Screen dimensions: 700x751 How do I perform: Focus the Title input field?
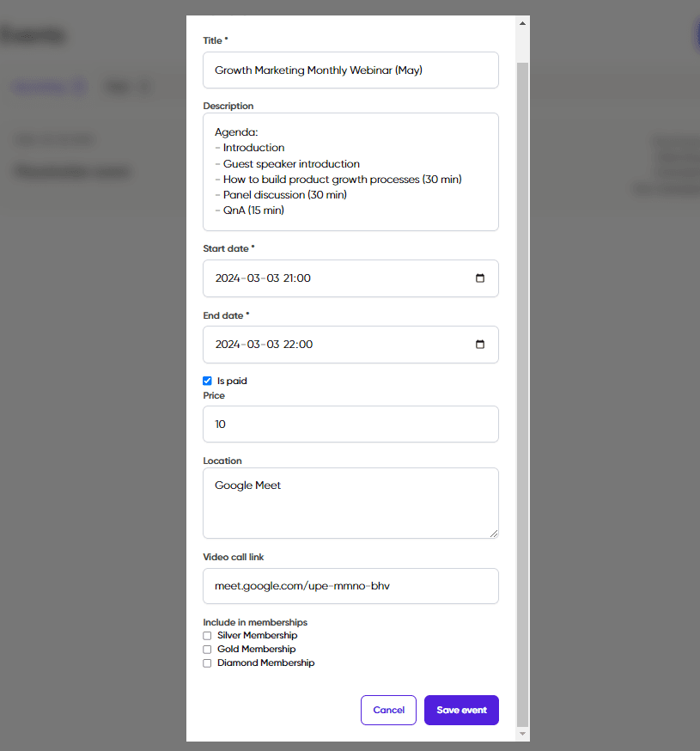click(x=350, y=70)
